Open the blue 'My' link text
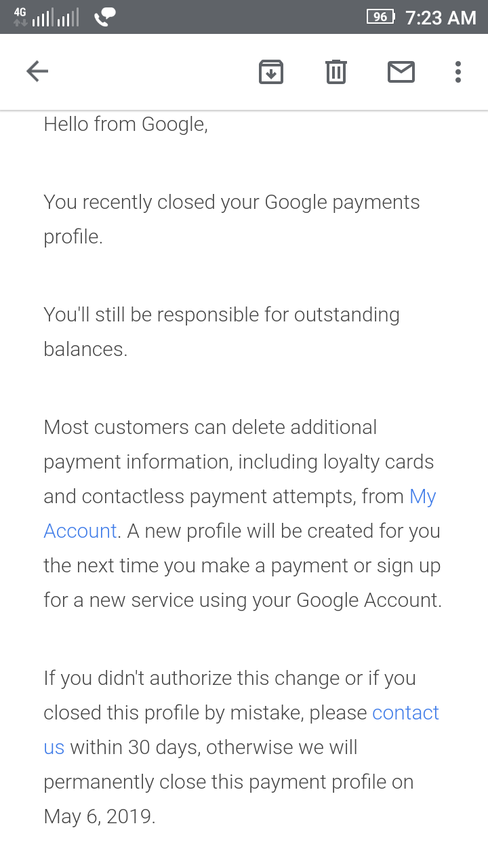The width and height of the screenshot is (488, 868). (423, 497)
